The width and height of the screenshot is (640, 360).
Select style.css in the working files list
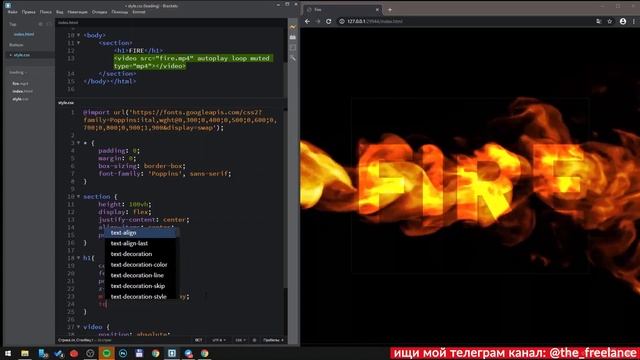(22, 55)
